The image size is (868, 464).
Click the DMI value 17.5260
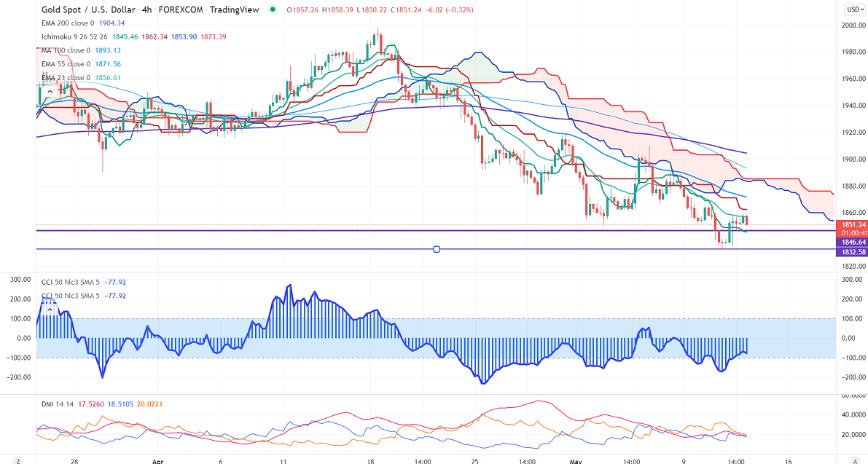(x=91, y=404)
